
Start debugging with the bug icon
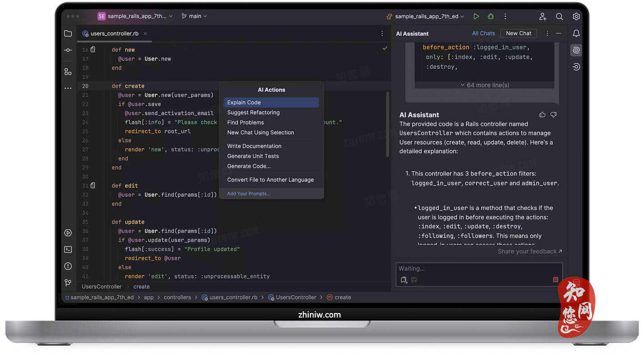click(x=491, y=16)
